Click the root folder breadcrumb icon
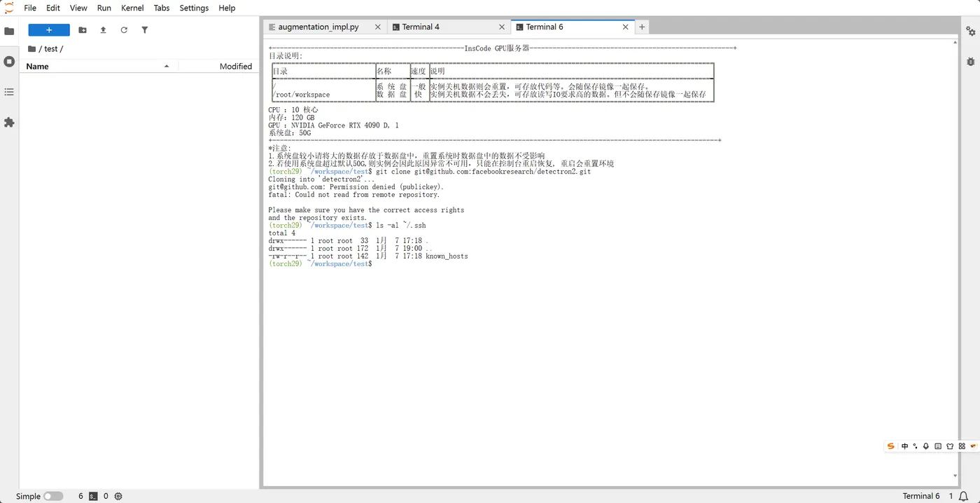Image resolution: width=980 pixels, height=503 pixels. pyautogui.click(x=31, y=49)
